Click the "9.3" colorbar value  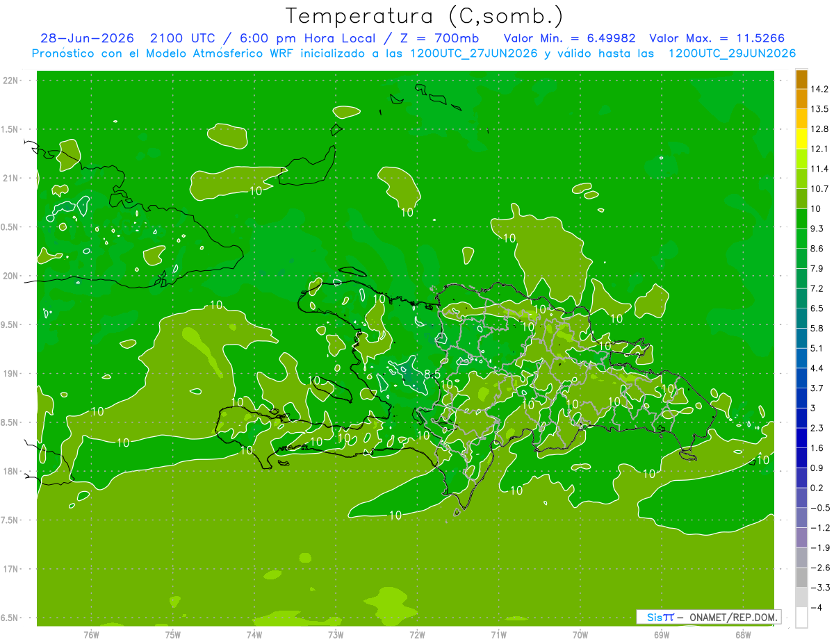(x=817, y=229)
